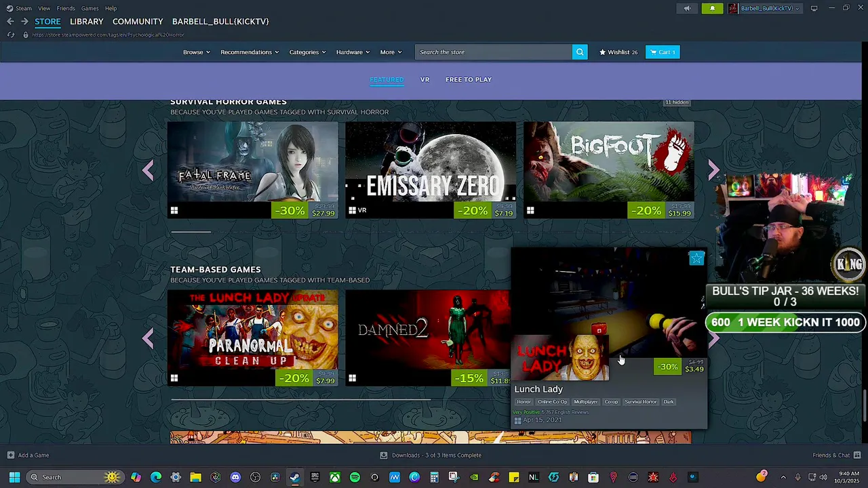The image size is (868, 488).
Task: Open Wishlist with 26 items
Action: click(x=618, y=52)
